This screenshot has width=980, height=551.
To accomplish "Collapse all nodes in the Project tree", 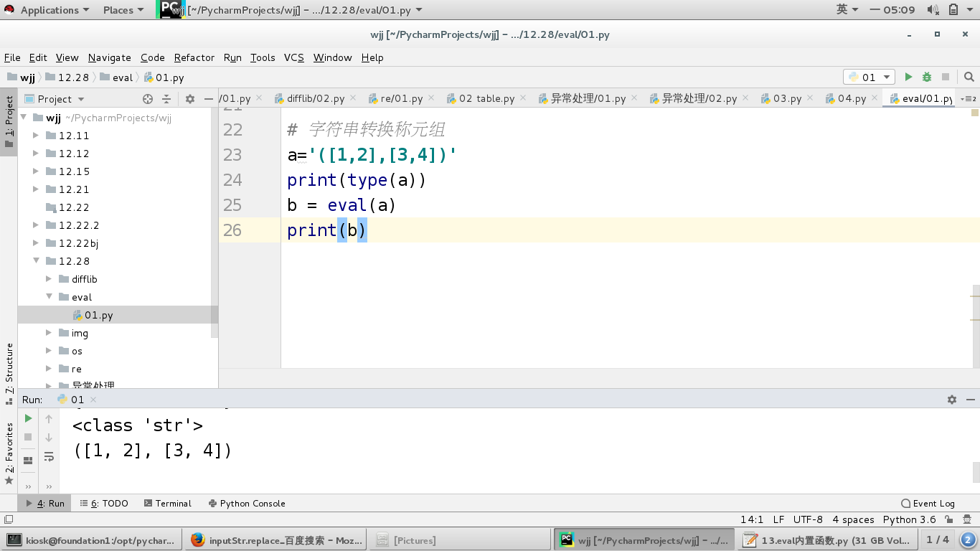I will click(x=166, y=99).
